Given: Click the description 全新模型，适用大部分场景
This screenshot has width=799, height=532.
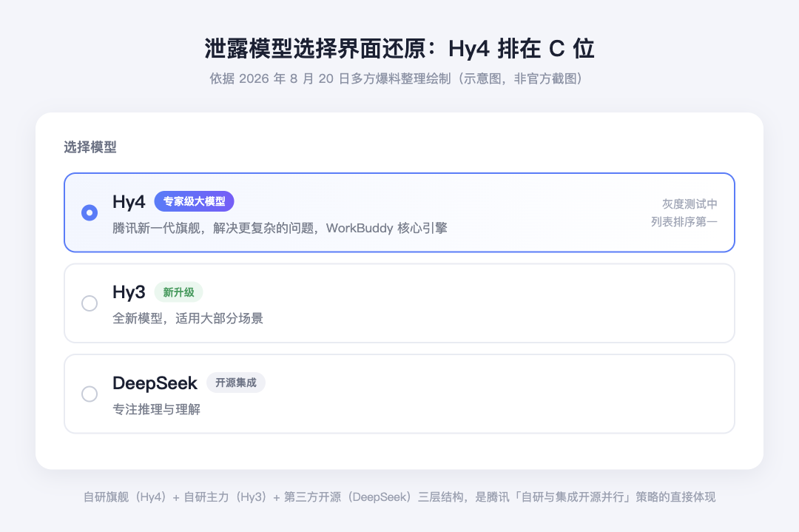Looking at the screenshot, I should click(x=187, y=318).
